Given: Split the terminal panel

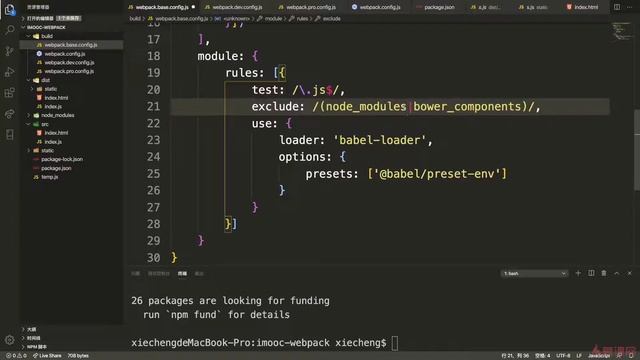Looking at the screenshot, I should 591,273.
